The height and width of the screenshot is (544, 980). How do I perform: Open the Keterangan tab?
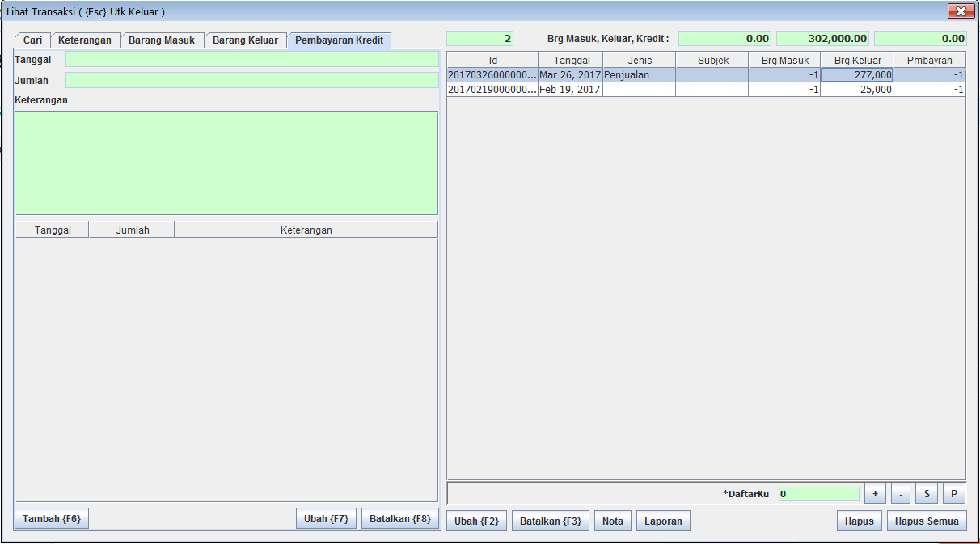pyautogui.click(x=85, y=40)
